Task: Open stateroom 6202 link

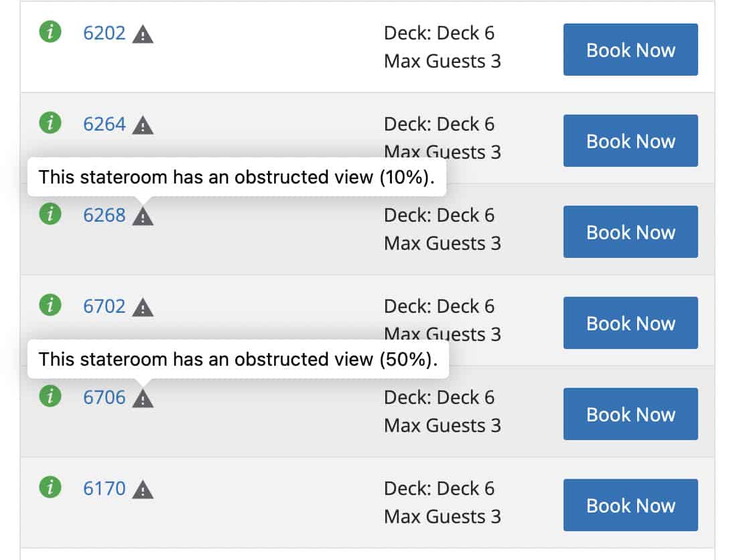Action: 104,33
